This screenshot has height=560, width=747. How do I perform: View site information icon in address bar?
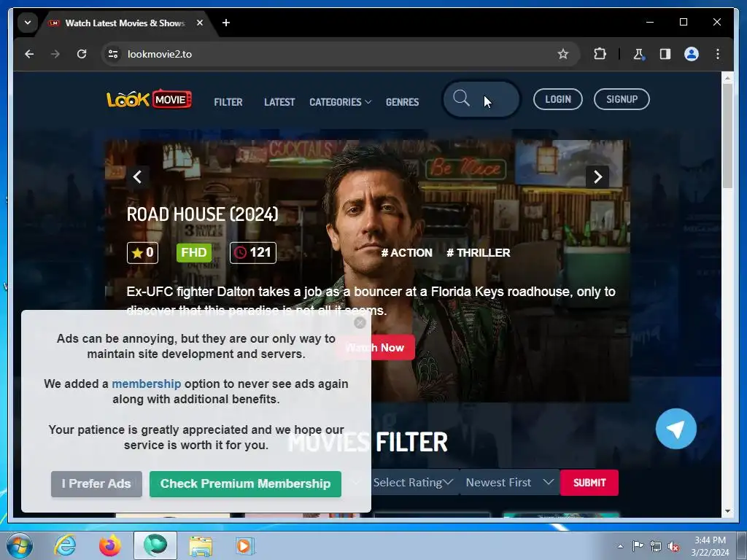coord(113,54)
